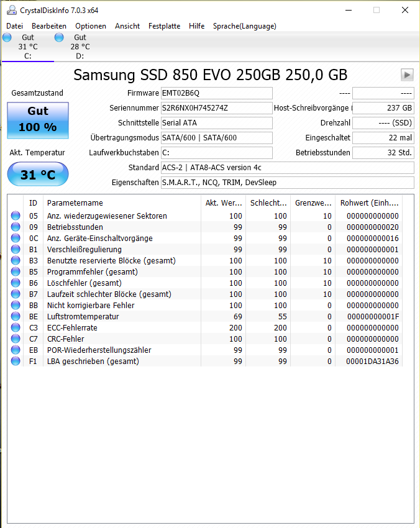Click the CrystalDiskInfo title bar icon
420x528 pixels.
click(11, 11)
